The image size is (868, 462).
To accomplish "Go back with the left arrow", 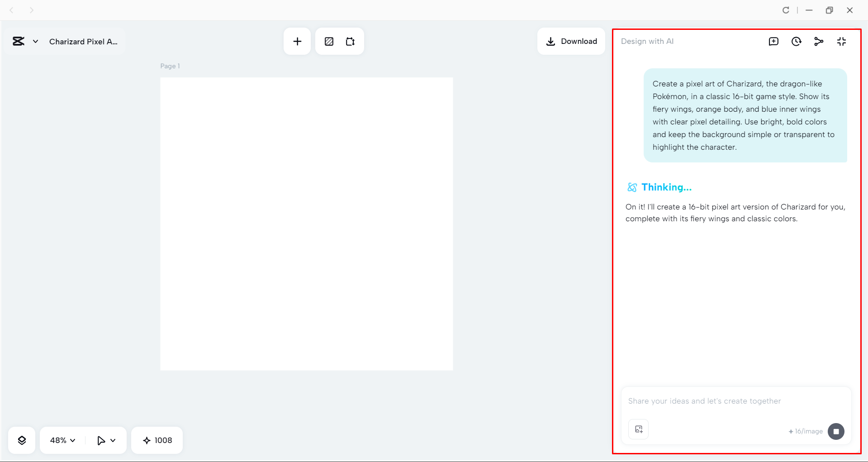I will (x=12, y=10).
